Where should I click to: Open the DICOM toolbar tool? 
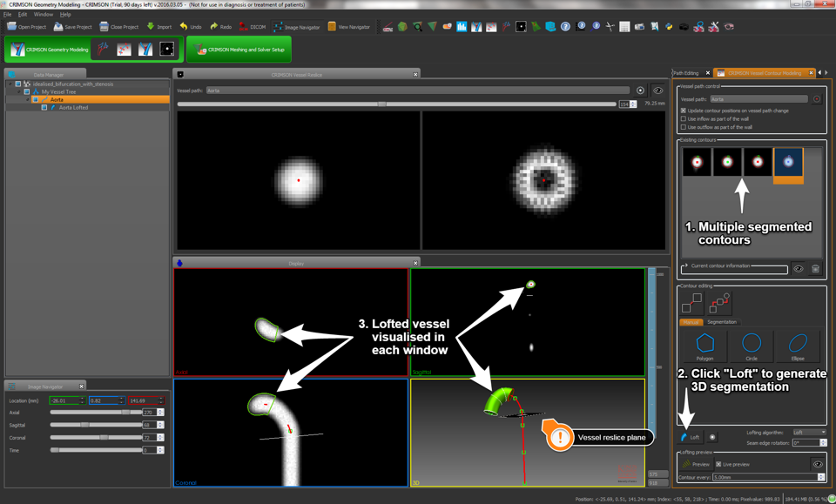[x=253, y=27]
